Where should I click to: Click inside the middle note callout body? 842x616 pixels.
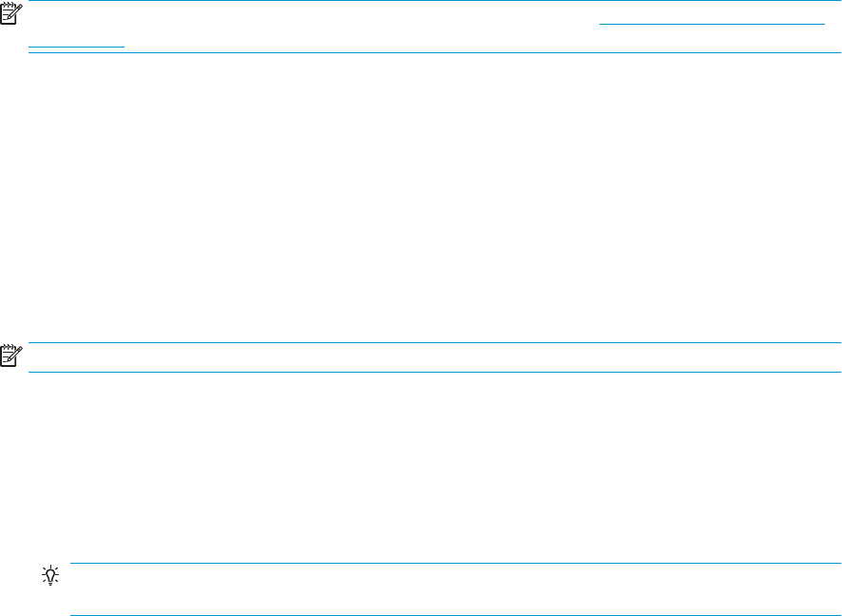tap(434, 357)
